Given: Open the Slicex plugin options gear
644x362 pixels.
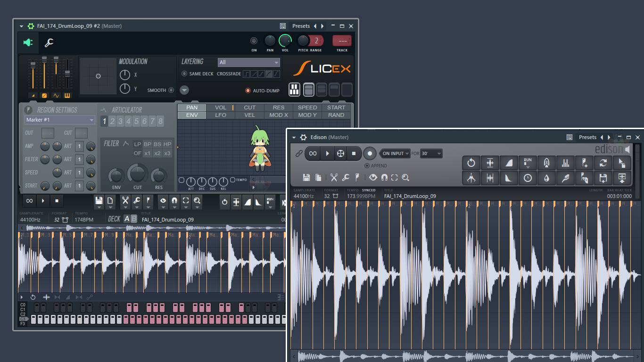Looking at the screenshot, I should coord(31,26).
